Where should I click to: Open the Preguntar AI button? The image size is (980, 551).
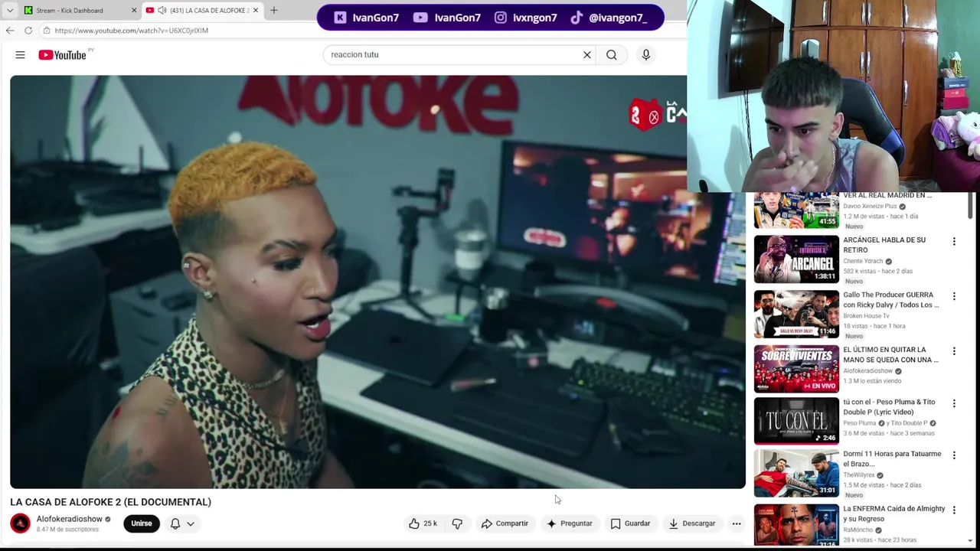tap(569, 523)
